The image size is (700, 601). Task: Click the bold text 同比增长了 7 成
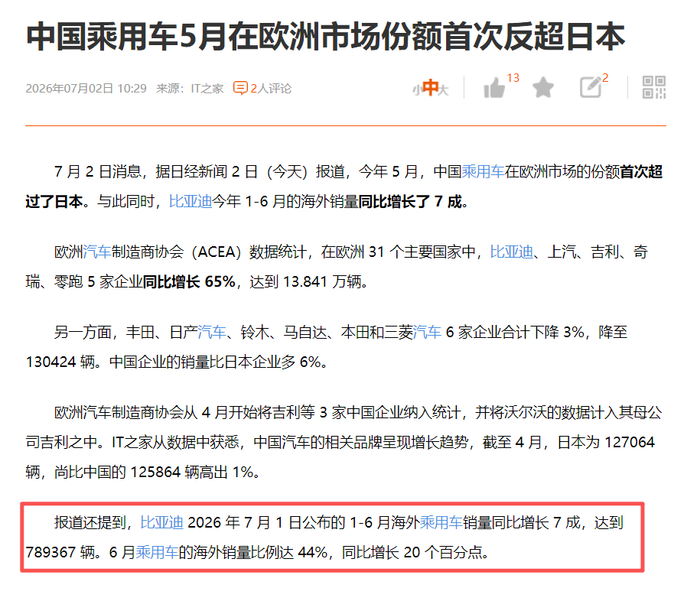(x=410, y=202)
